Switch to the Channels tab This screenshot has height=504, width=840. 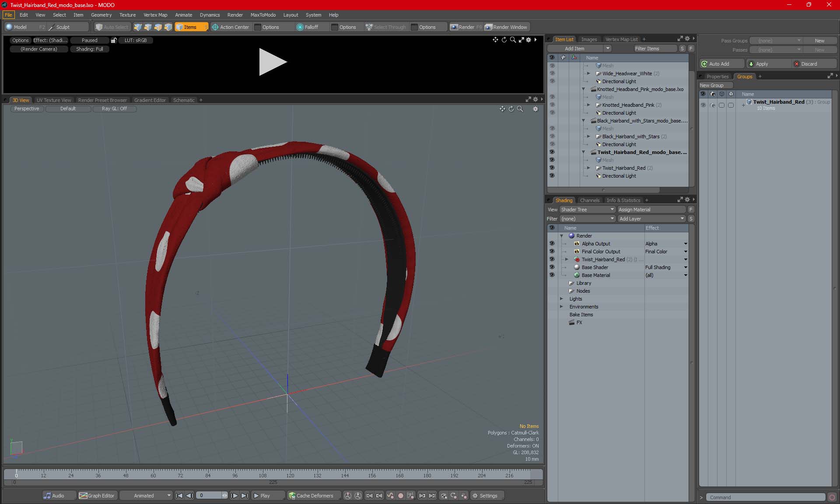(x=589, y=200)
